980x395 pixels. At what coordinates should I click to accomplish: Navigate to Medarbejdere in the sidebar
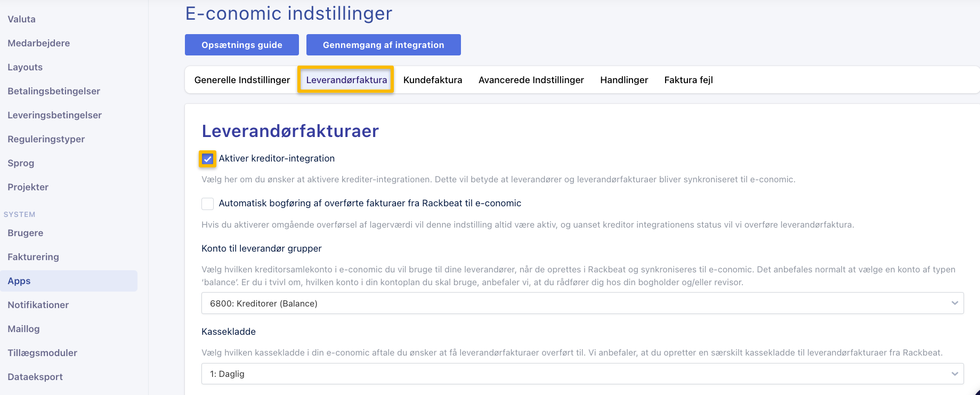39,43
